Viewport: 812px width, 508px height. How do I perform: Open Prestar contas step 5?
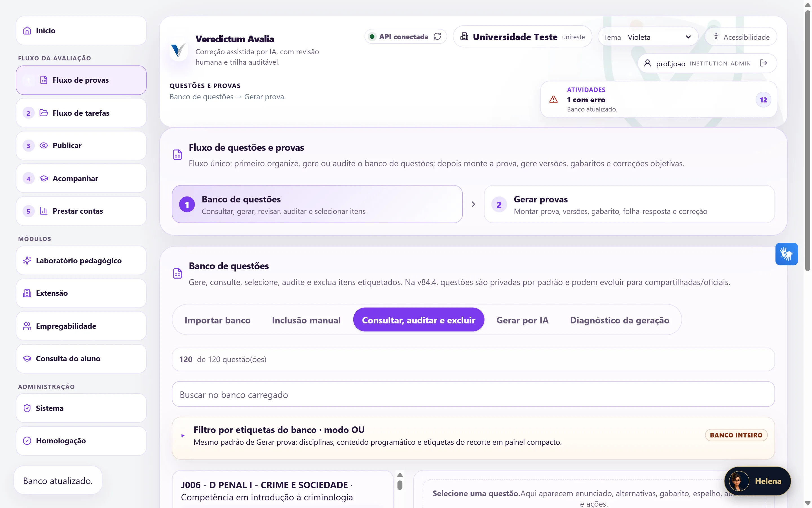click(x=81, y=211)
